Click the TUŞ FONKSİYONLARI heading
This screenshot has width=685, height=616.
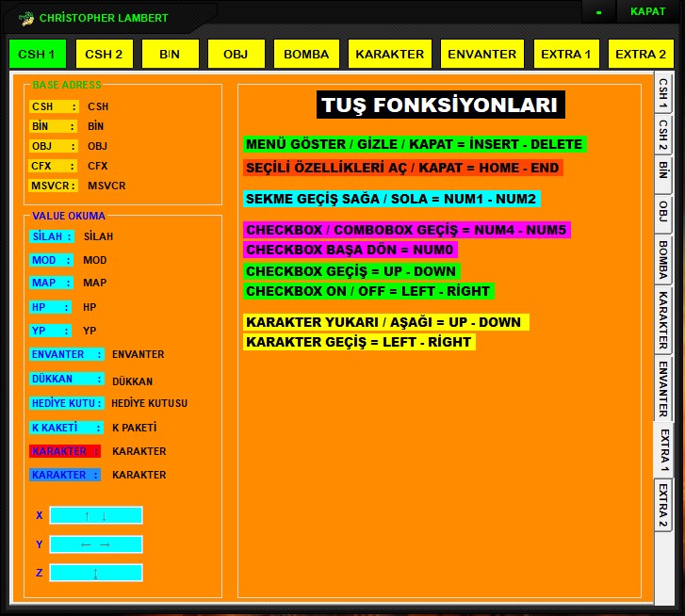tap(440, 105)
